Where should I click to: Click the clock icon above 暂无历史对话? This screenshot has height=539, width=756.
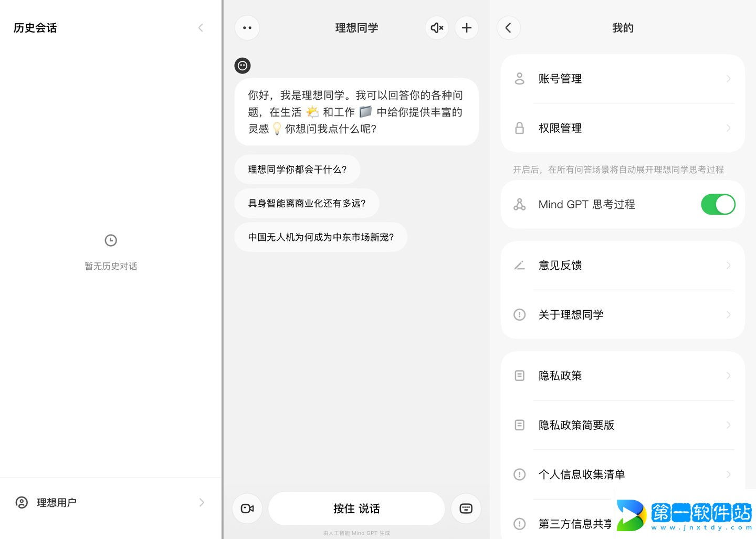[111, 240]
